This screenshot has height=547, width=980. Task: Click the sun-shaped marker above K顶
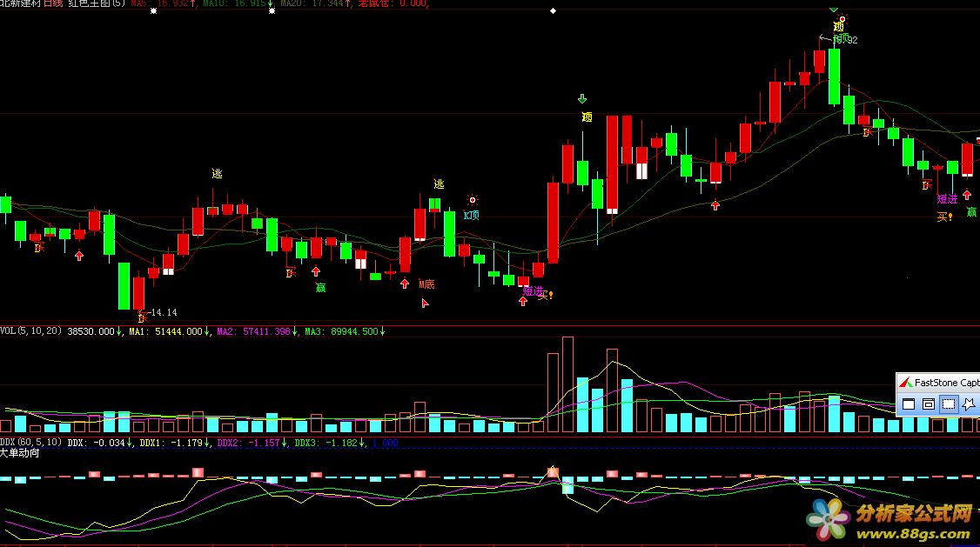(473, 199)
